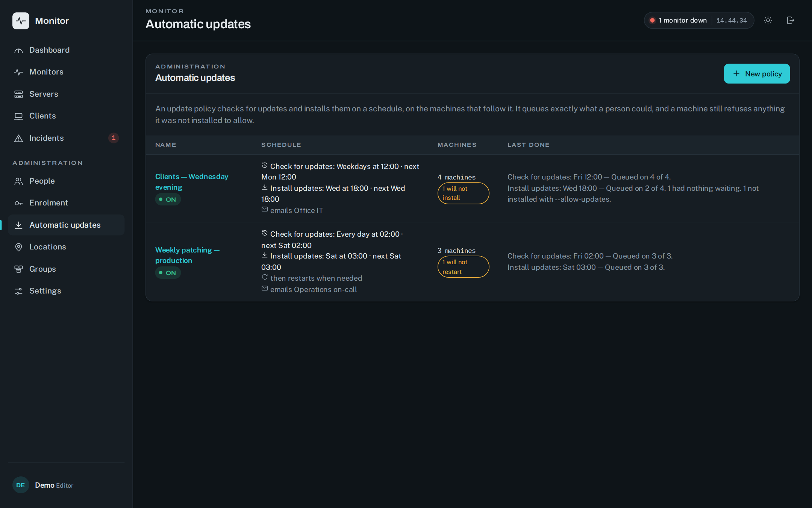812x508 pixels.
Task: Click the Schedule column header
Action: (x=281, y=145)
